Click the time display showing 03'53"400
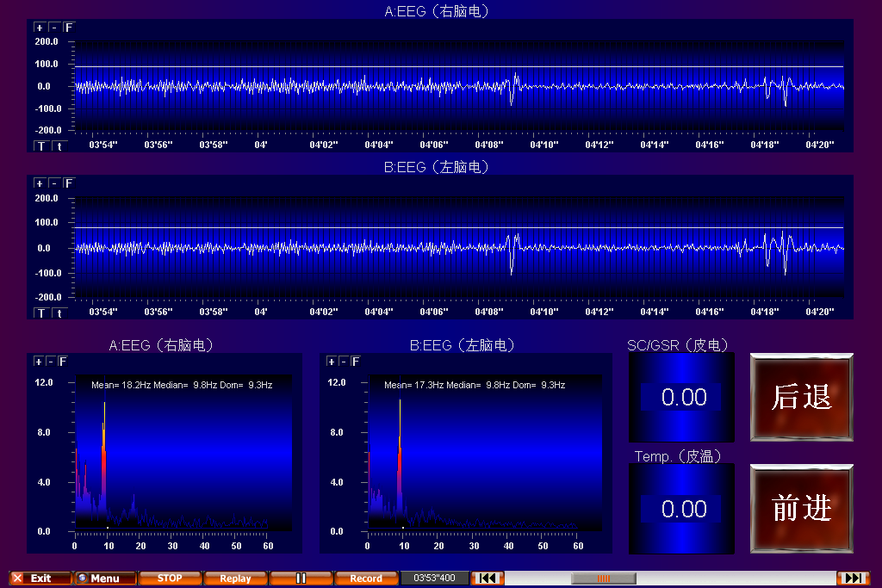The height and width of the screenshot is (588, 882). pos(435,578)
